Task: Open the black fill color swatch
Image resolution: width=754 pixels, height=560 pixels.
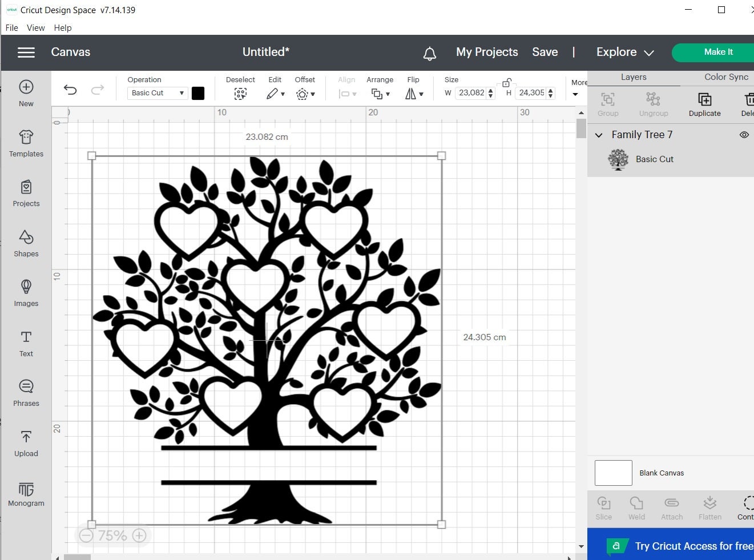Action: coord(198,92)
